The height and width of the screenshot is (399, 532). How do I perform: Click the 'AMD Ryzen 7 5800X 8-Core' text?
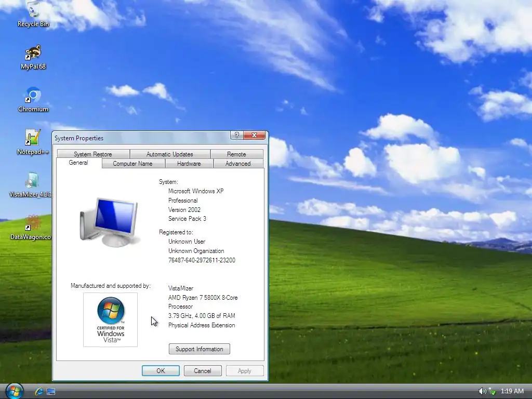click(203, 298)
